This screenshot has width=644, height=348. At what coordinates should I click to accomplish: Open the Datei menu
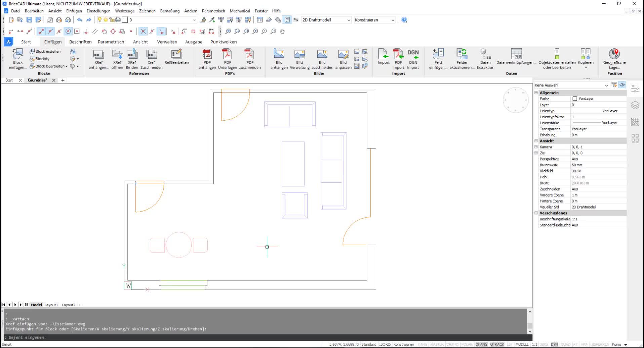coord(15,11)
